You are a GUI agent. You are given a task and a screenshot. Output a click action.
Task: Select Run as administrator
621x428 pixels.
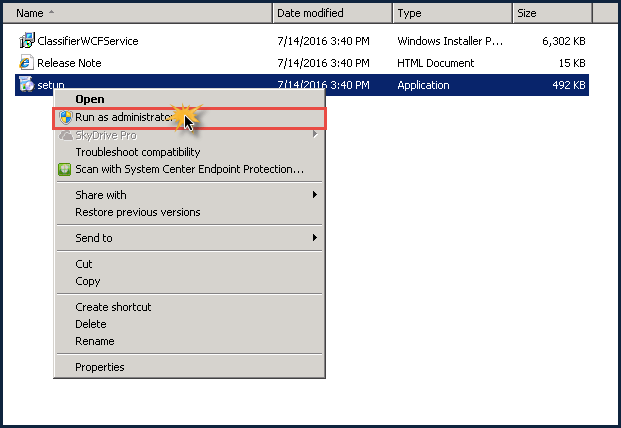click(x=125, y=117)
